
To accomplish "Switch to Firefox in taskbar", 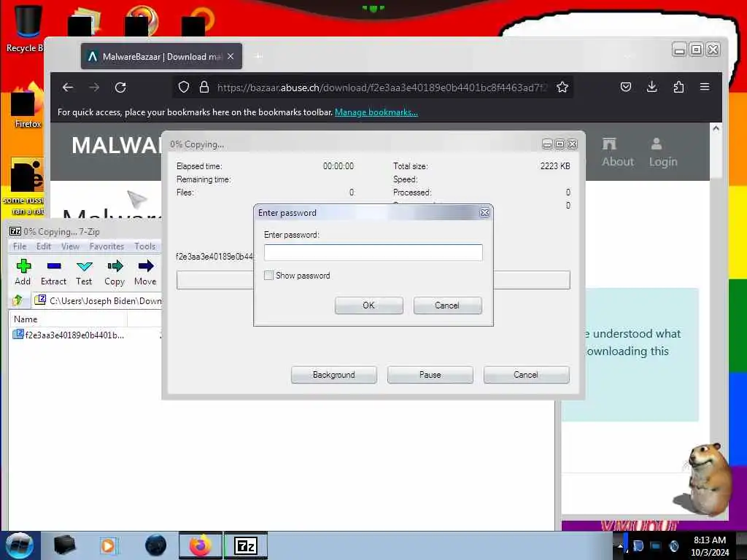I will point(201,545).
